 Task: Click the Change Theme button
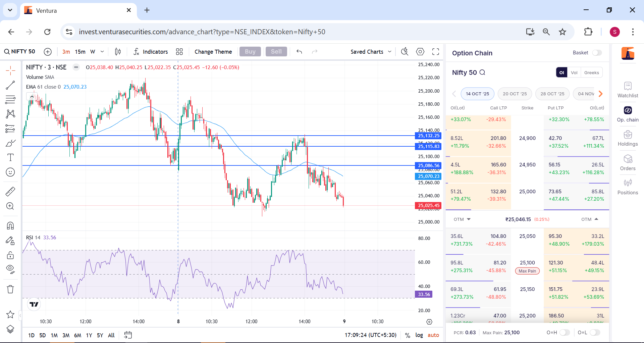tap(213, 52)
